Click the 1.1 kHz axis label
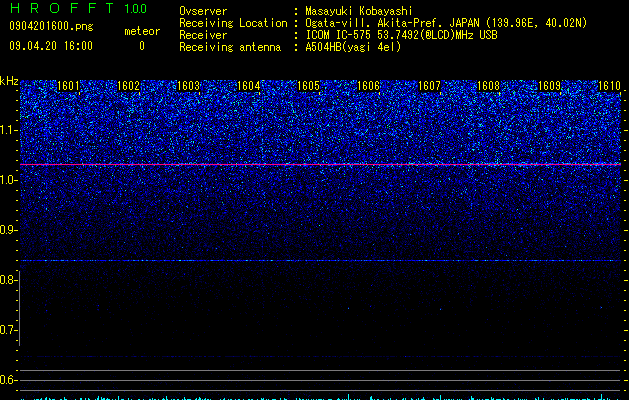The height and width of the screenshot is (400, 629). tap(8, 130)
